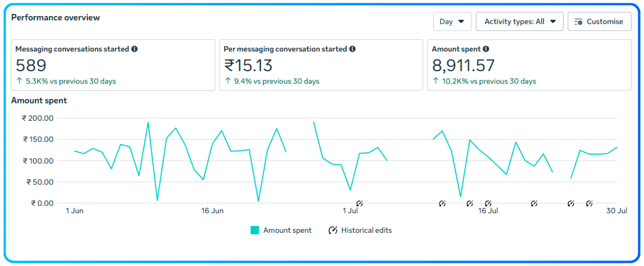Open the Day time-granularity dropdown
Image resolution: width=644 pixels, height=266 pixels.
pyautogui.click(x=452, y=22)
